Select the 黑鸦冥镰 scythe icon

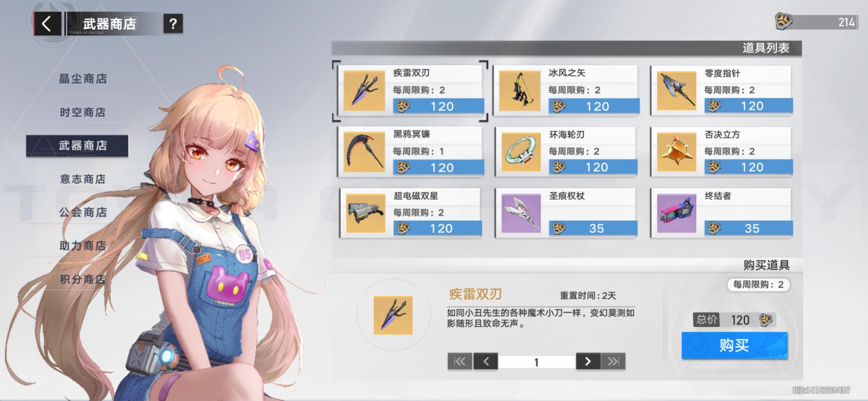click(364, 152)
